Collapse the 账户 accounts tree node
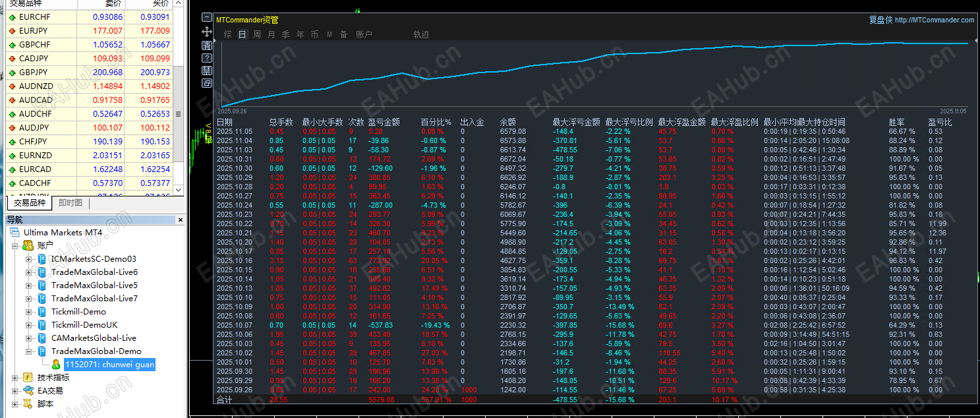This screenshot has height=418, width=980. 15,246
